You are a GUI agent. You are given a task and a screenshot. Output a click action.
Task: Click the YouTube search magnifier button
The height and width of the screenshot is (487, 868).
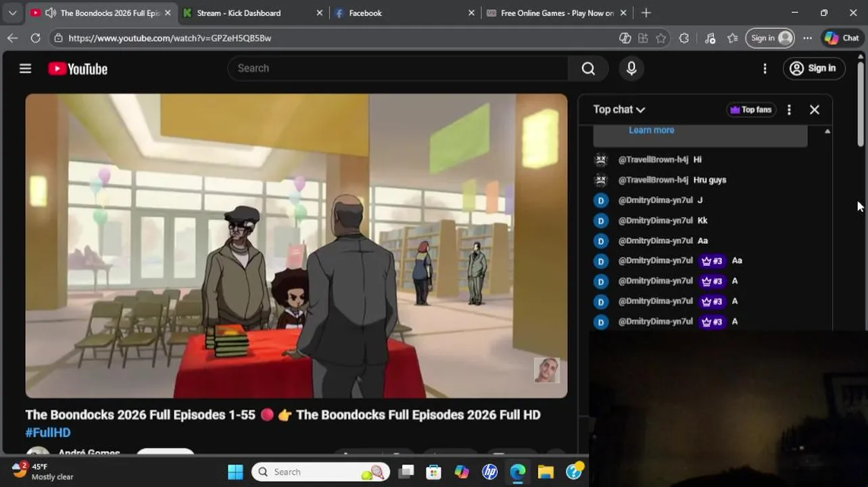(x=588, y=68)
